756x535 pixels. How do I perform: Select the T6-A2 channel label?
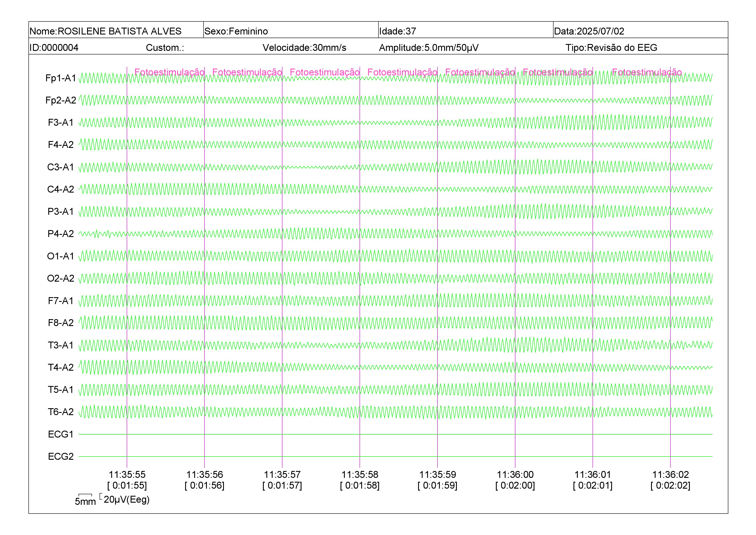[x=61, y=412]
